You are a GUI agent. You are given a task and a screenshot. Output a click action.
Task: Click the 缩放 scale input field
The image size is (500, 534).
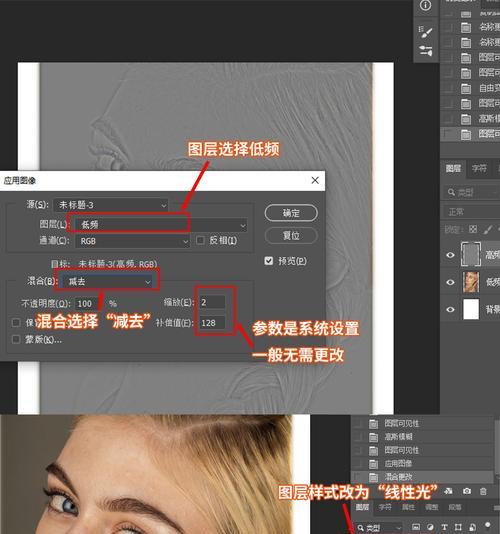point(212,302)
